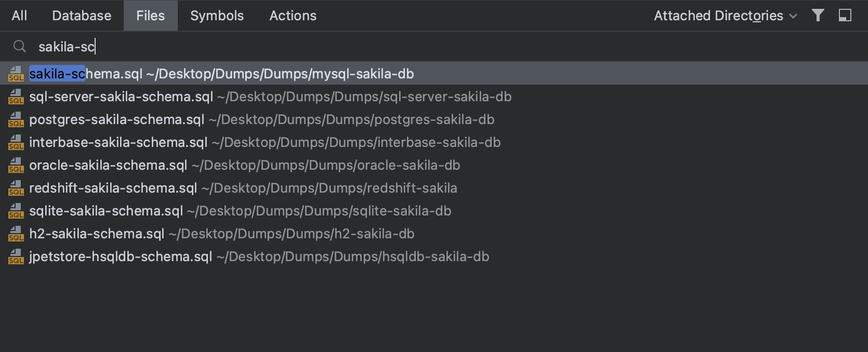Screen dimensions: 868x352
Task: Click path ending oracle-sakila-db
Action: point(326,166)
